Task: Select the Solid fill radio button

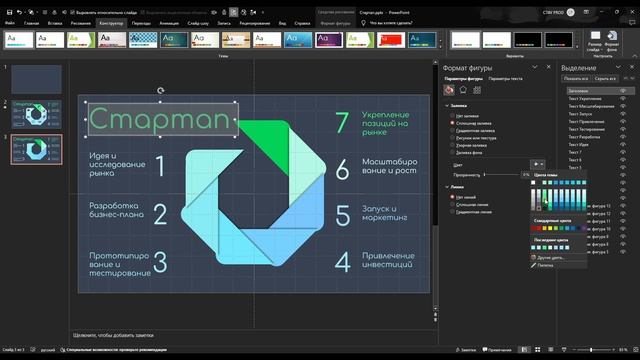Action: point(452,123)
